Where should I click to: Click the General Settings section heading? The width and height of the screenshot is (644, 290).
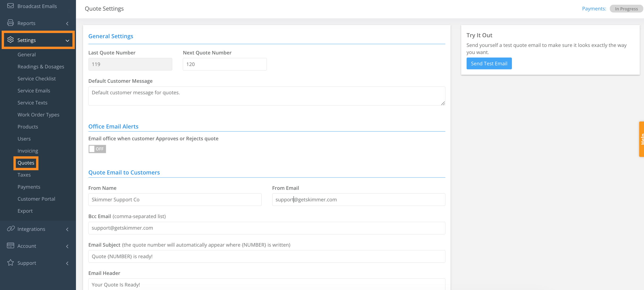(x=110, y=36)
